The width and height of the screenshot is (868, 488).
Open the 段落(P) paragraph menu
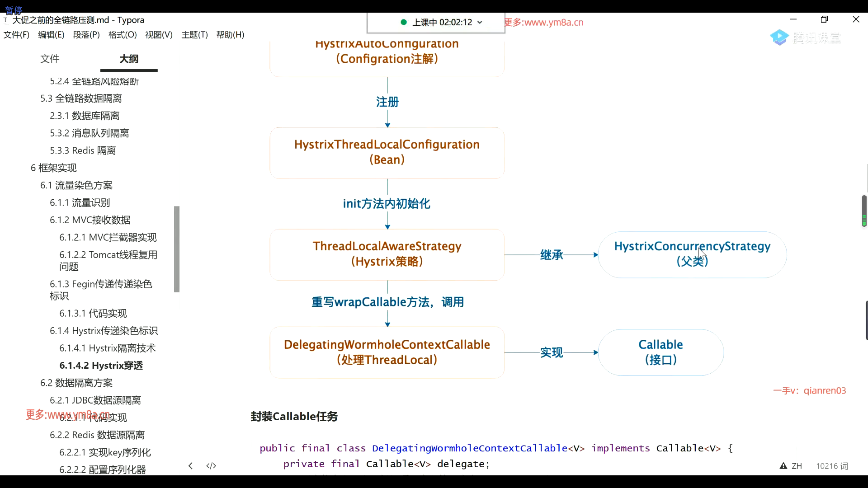[x=86, y=35]
